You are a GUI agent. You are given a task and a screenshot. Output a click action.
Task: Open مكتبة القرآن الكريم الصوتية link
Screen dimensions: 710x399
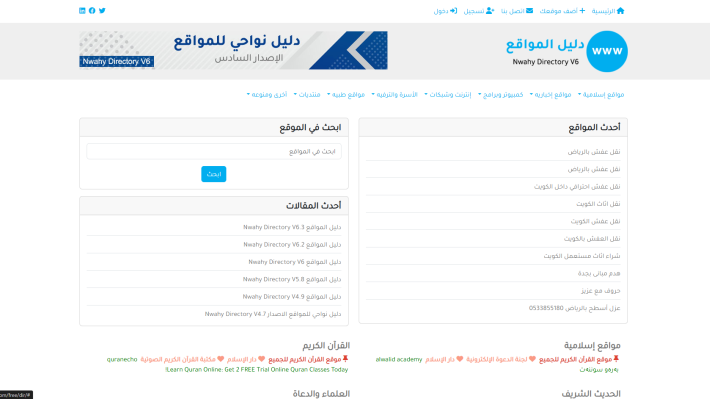178,359
